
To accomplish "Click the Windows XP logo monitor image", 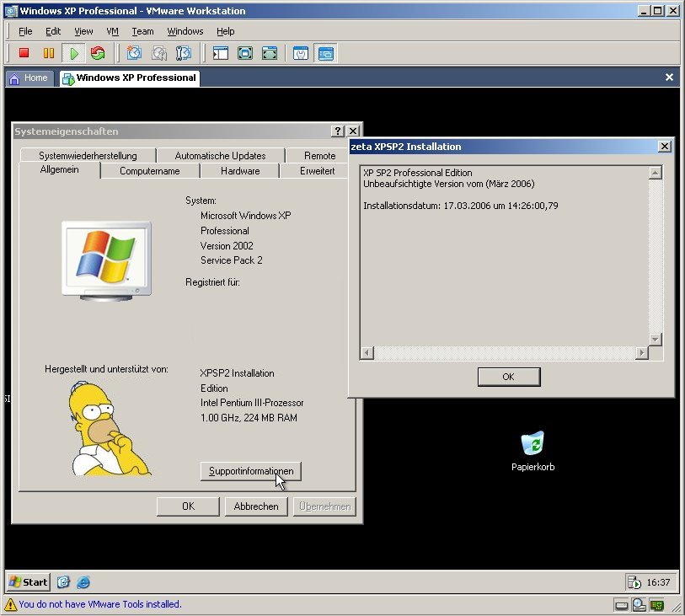I will (106, 261).
